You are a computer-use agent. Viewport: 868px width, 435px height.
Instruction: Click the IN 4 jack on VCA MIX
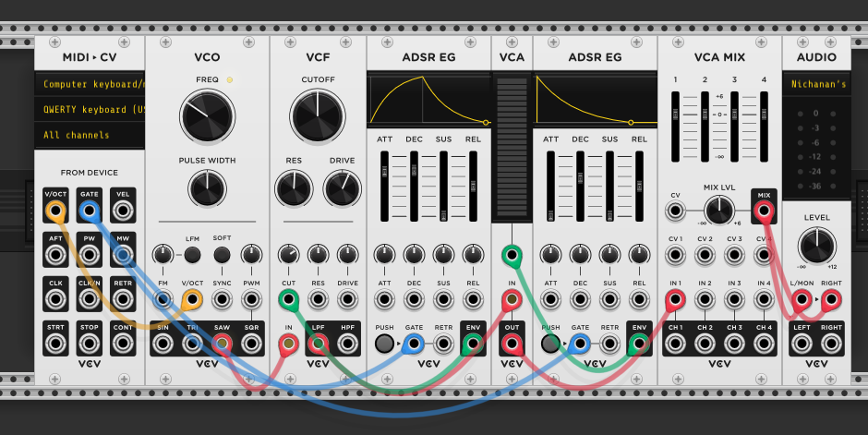click(x=764, y=299)
